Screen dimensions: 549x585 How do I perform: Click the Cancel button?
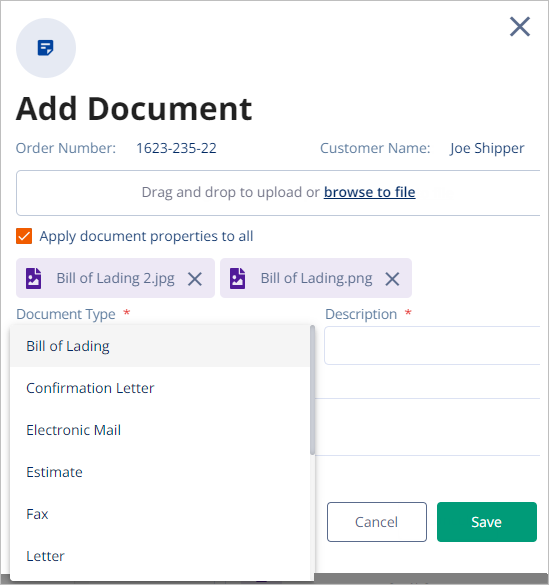377,522
